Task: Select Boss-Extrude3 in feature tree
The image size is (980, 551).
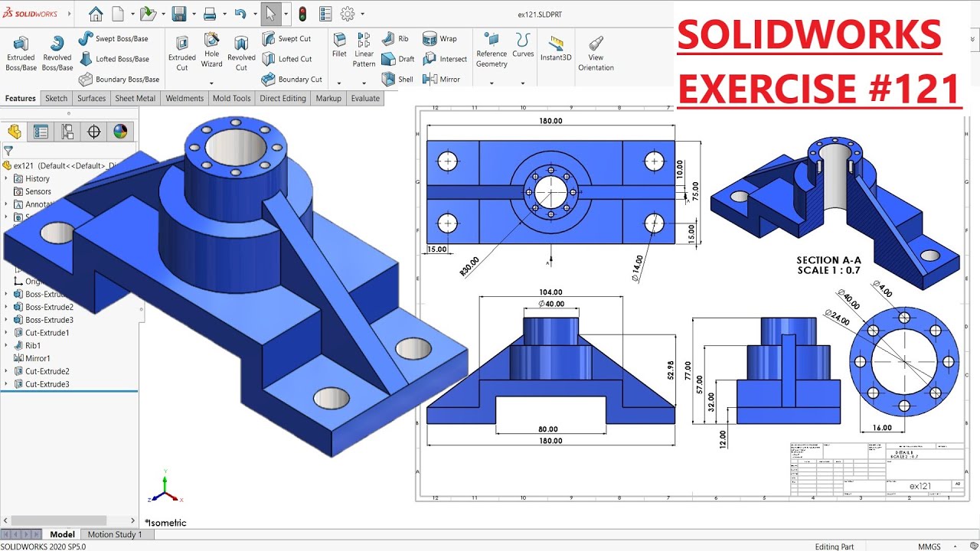Action: (44, 320)
